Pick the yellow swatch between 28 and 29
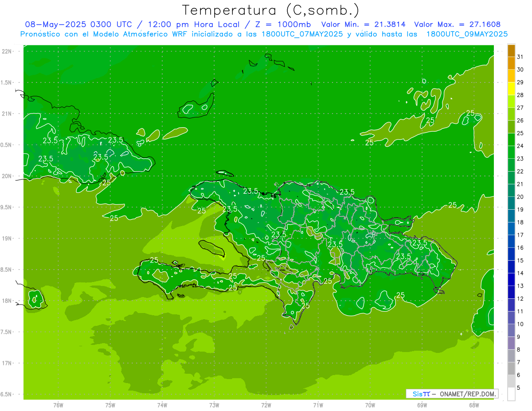The width and height of the screenshot is (532, 411). 511,89
